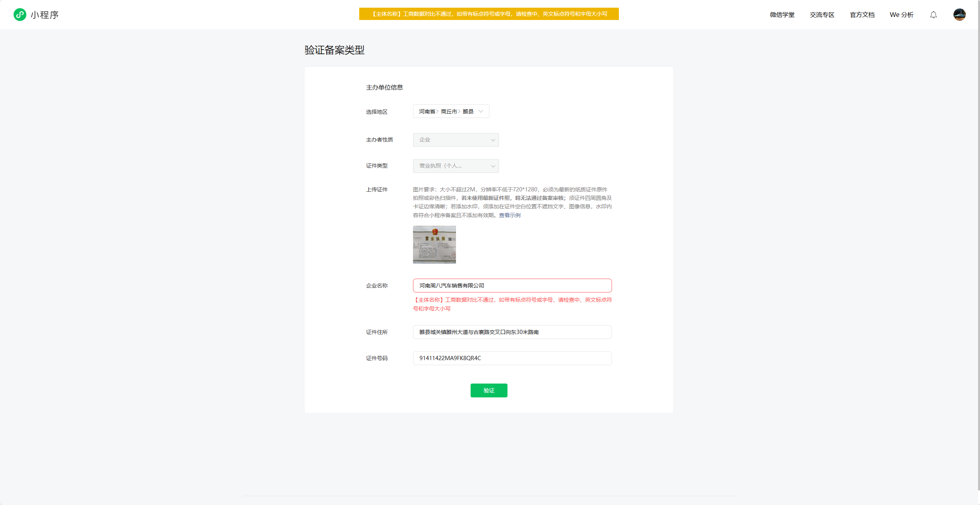Click the 小程序 title text

click(45, 15)
